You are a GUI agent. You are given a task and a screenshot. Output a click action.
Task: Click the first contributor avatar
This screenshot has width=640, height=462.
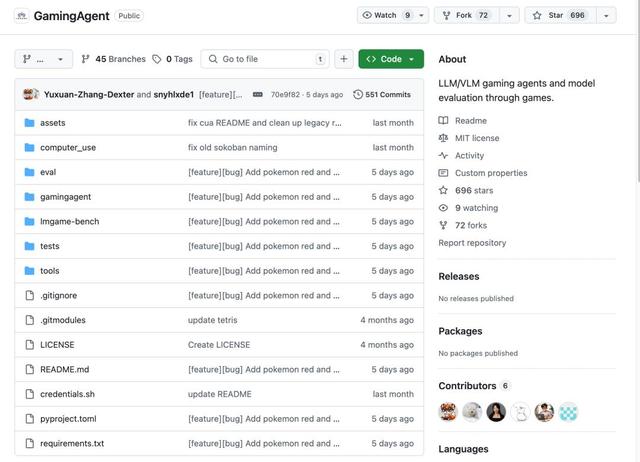click(x=449, y=412)
